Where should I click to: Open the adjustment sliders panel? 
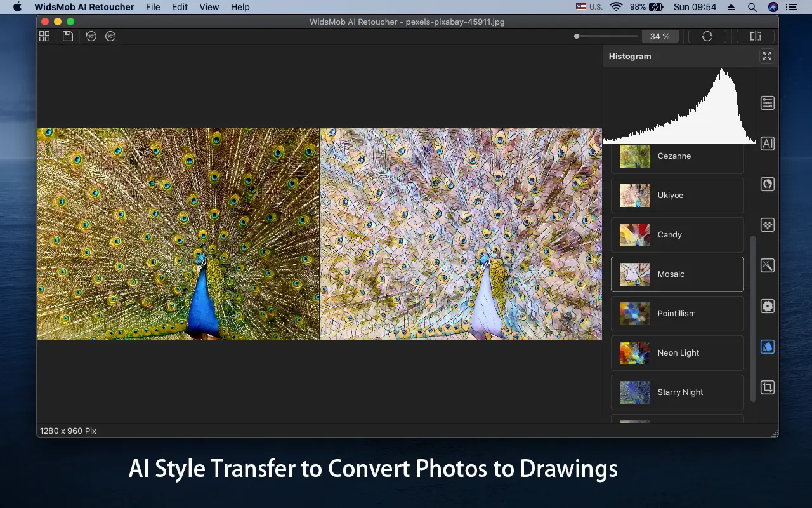point(768,103)
